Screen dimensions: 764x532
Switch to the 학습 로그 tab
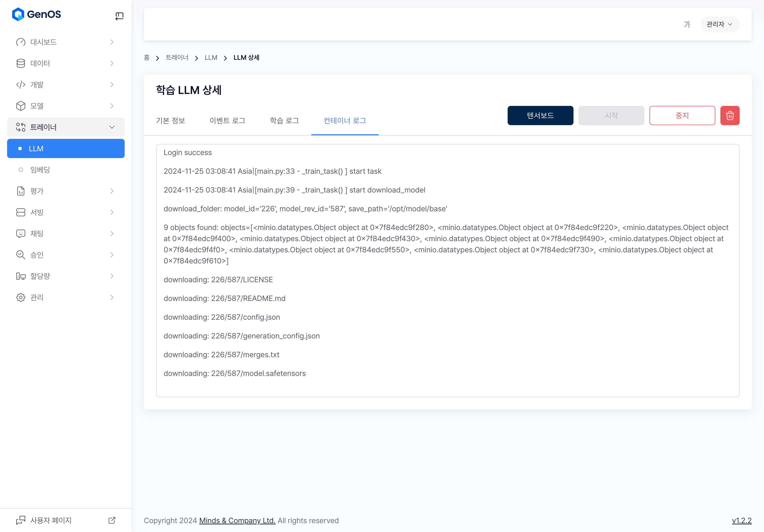[284, 120]
